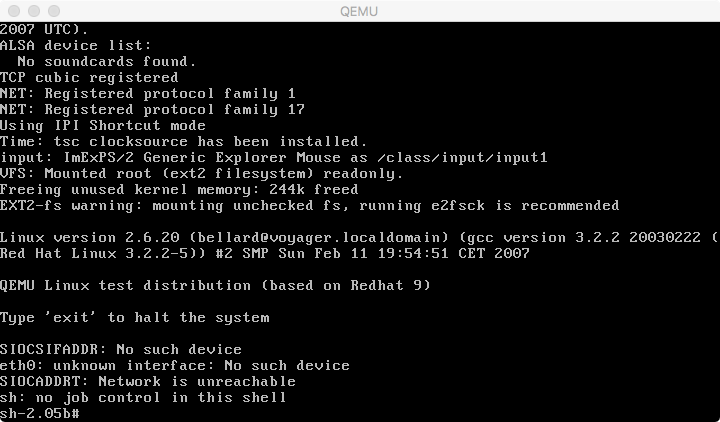Click the 'Linux version 2.6.20' line

(x=359, y=237)
